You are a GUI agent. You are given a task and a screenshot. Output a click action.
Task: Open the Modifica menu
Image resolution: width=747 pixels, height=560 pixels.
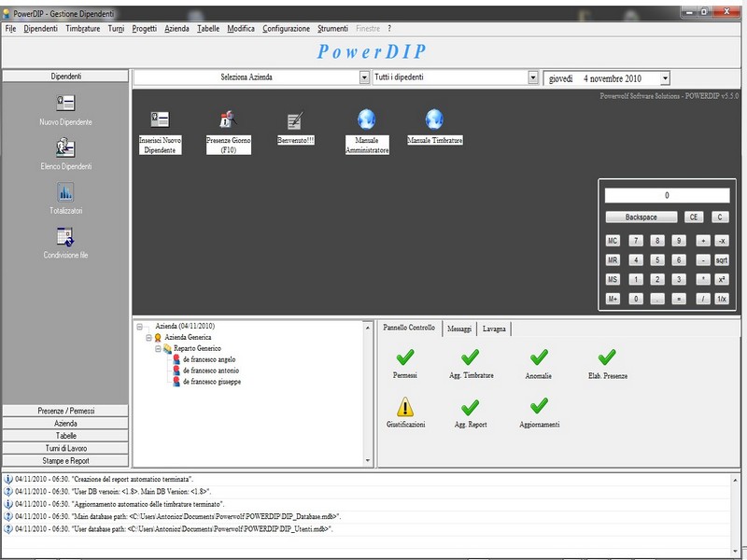(241, 29)
